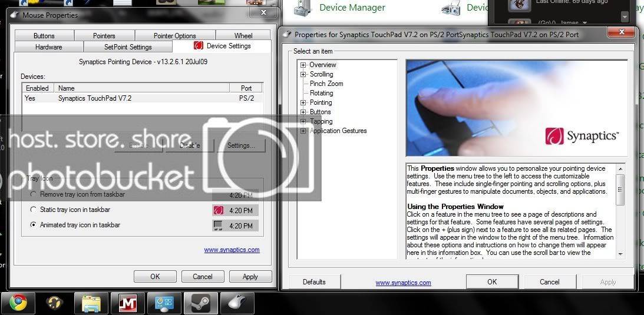Click the Disable device button

[x=190, y=145]
